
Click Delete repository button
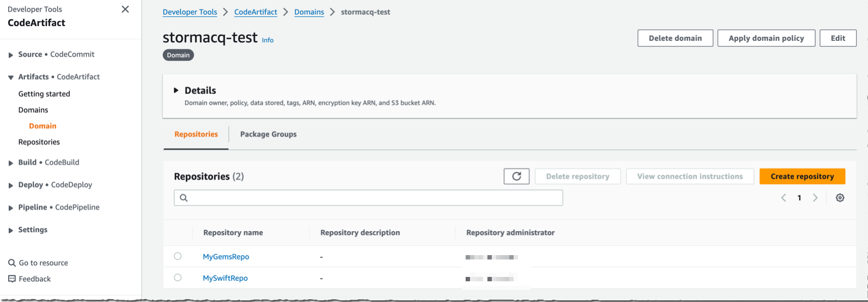coord(577,176)
